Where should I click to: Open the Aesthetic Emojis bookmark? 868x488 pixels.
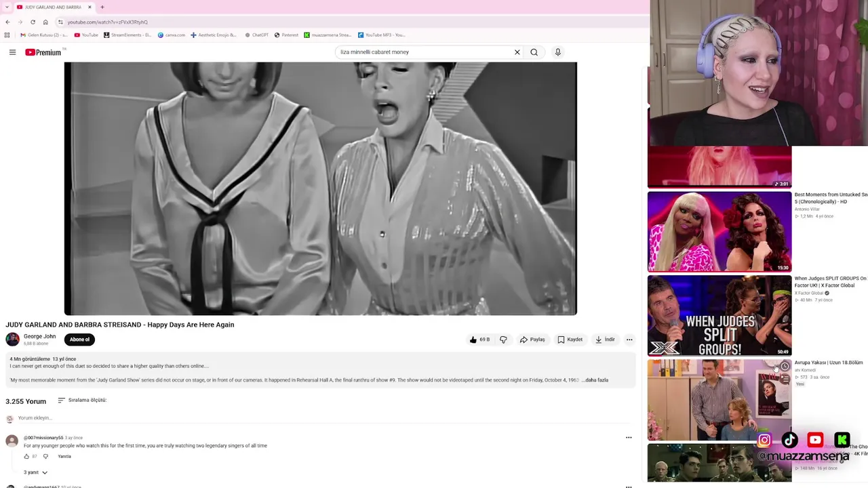[214, 35]
